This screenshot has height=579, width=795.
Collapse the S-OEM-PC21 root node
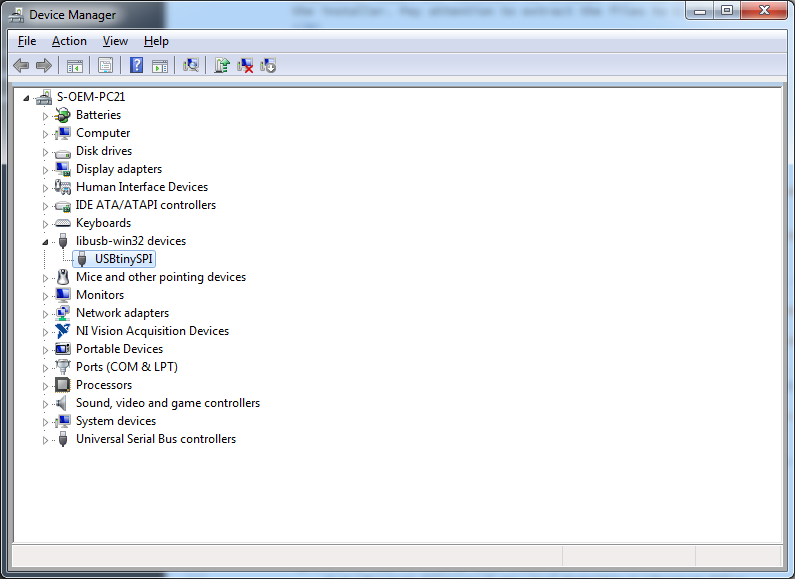coord(26,98)
